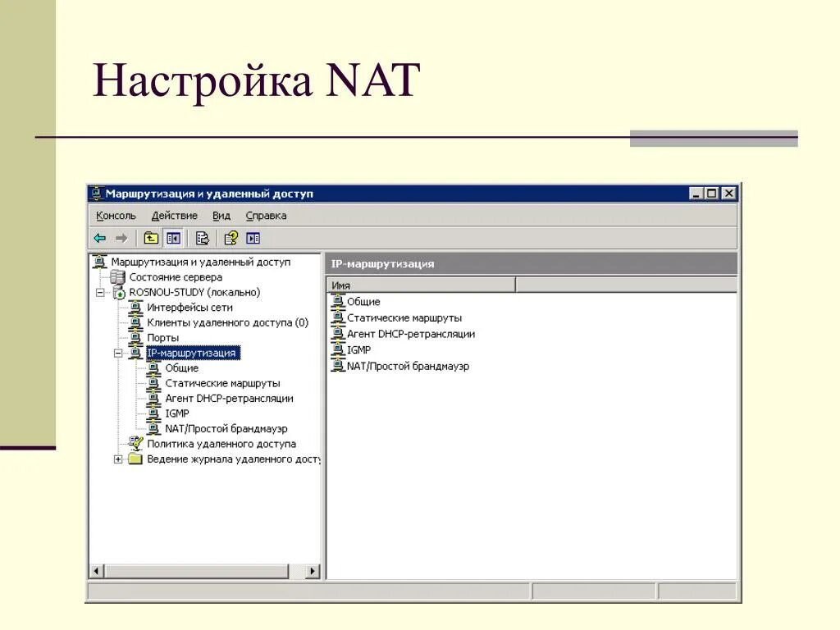Screen dimensions: 840x630
Task: Select NAT/Простой брандмауэр text in right list
Action: [408, 366]
